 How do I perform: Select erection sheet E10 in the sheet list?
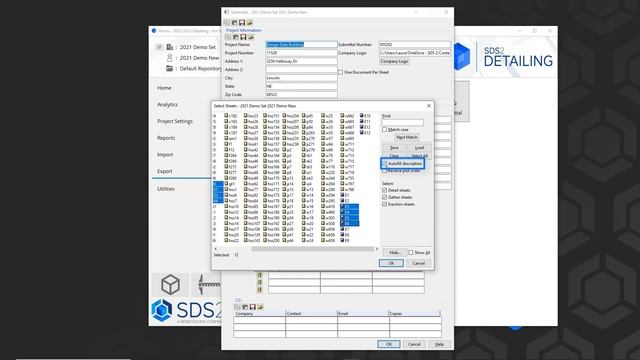365,116
